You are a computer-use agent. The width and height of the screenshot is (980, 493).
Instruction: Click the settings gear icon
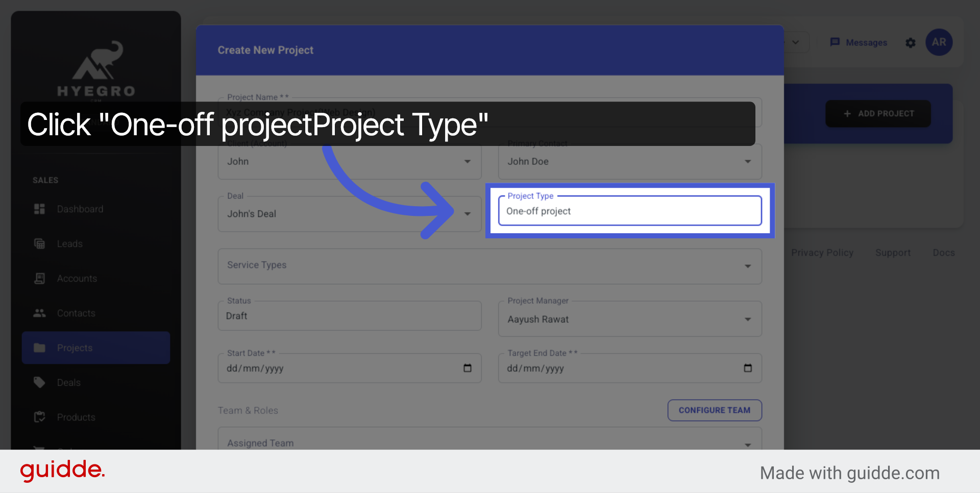click(911, 43)
